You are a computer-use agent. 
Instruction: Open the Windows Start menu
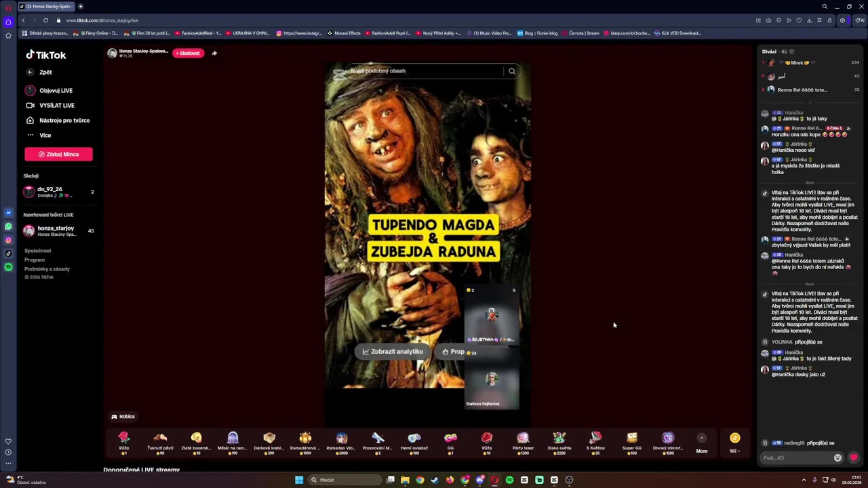click(x=299, y=480)
